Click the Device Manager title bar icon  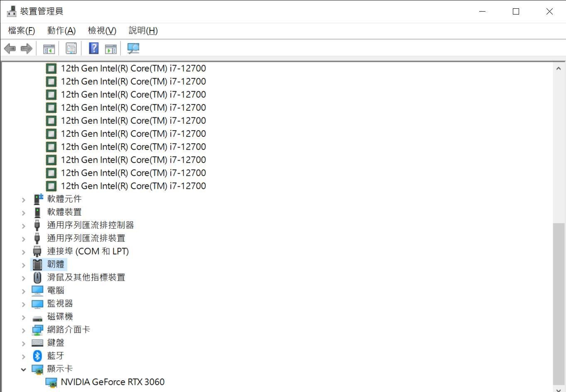pyautogui.click(x=12, y=11)
